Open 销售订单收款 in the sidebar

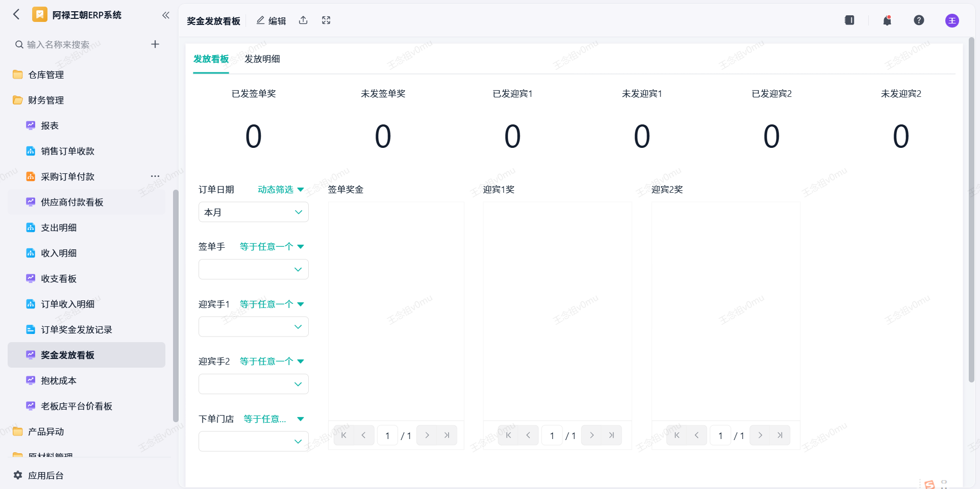86,151
